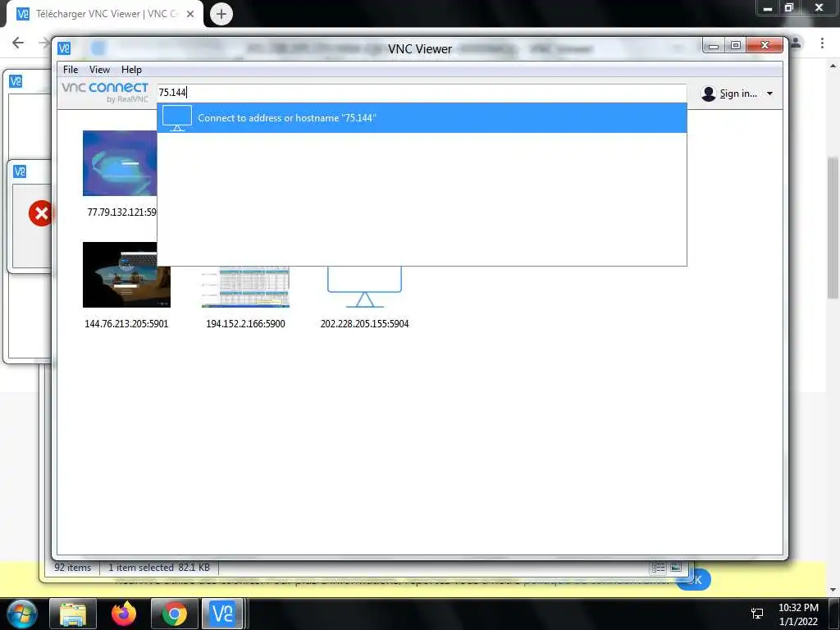840x630 pixels.
Task: Click the VNC Viewer title bar app icon
Action: (x=64, y=48)
